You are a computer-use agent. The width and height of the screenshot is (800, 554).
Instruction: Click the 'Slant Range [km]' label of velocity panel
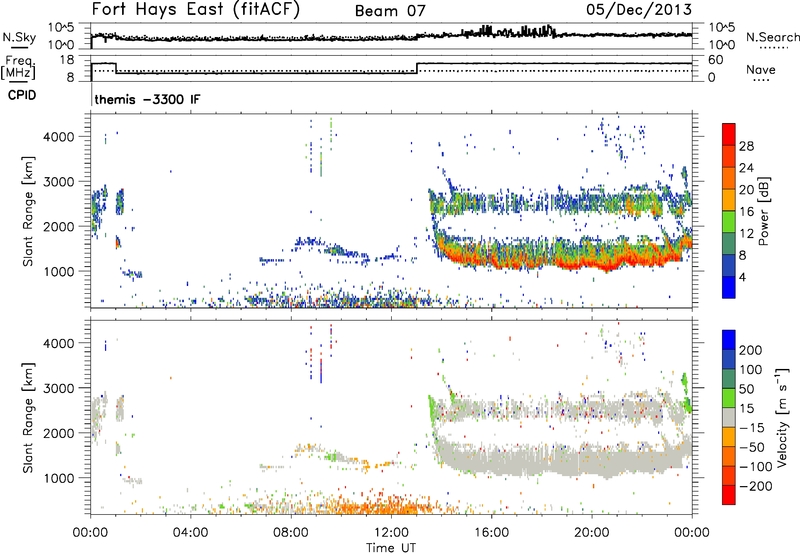[x=28, y=418]
